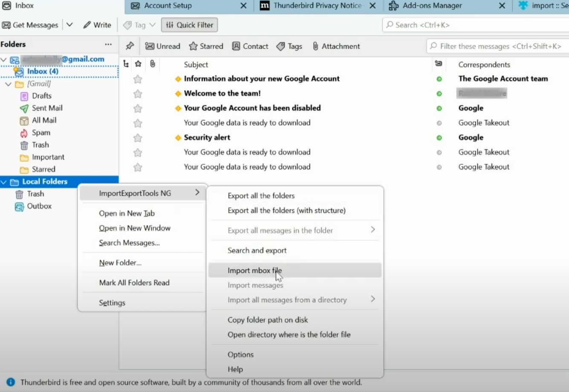Open the 'Welcome to the team!' email

pyautogui.click(x=222, y=93)
